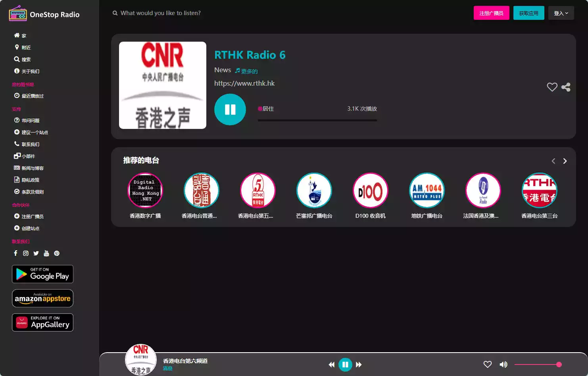Select 香港电台第三台 station

point(540,190)
